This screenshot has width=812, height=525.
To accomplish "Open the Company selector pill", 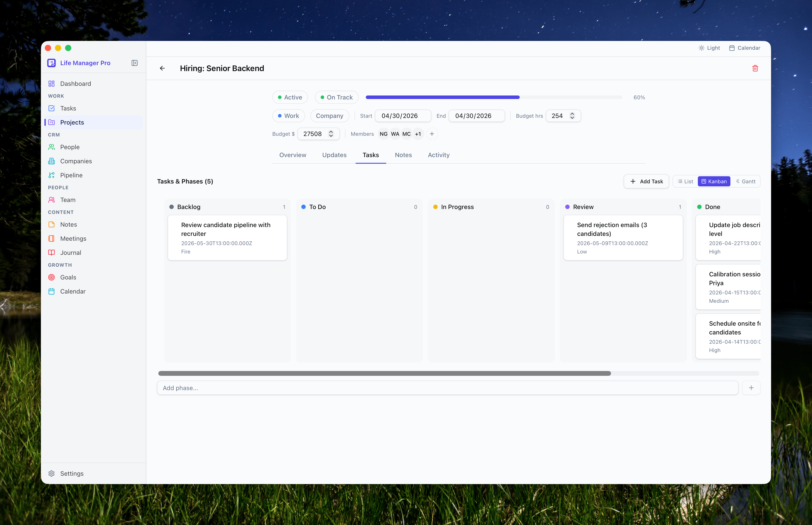I will (x=329, y=116).
